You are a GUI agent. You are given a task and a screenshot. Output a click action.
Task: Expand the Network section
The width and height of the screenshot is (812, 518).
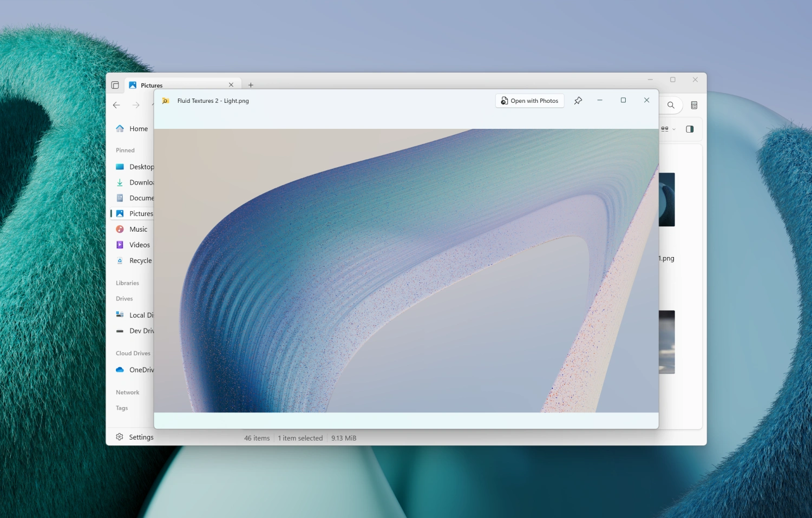click(127, 392)
